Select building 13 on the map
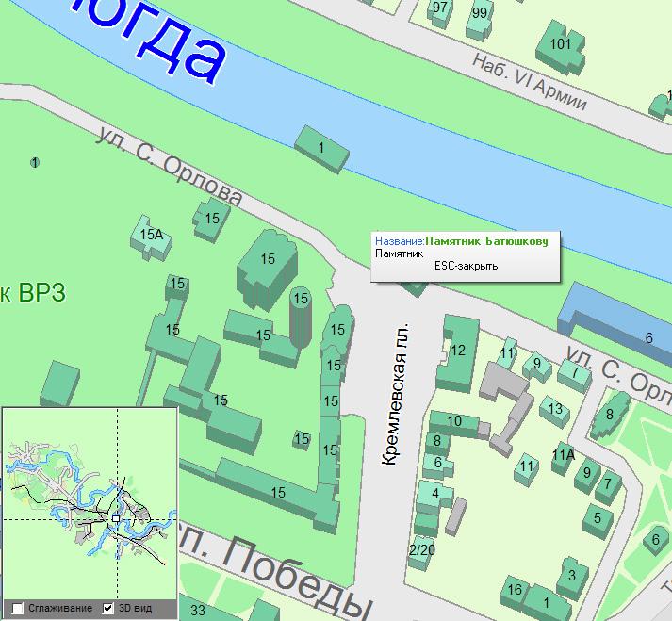 point(555,409)
